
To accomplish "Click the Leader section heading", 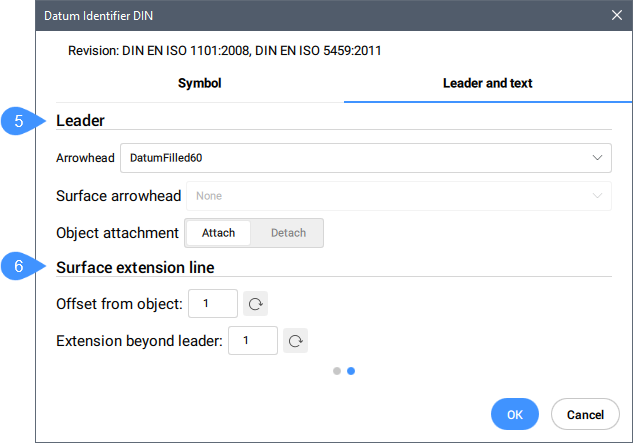I will point(80,121).
